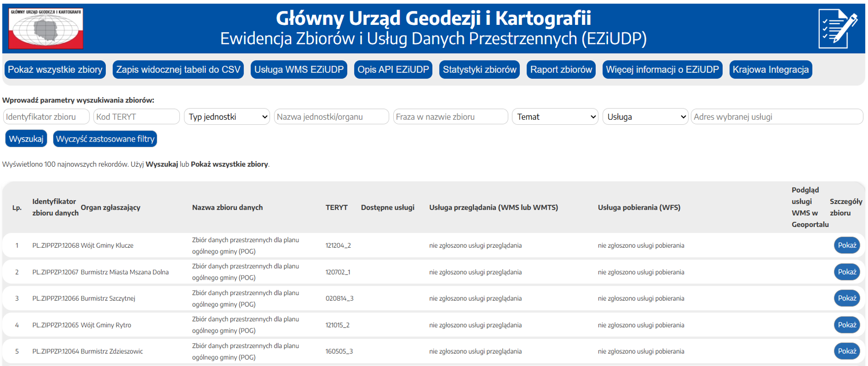
Task: Click Pokaż for Wójt Gminy Rytro row
Action: point(847,325)
